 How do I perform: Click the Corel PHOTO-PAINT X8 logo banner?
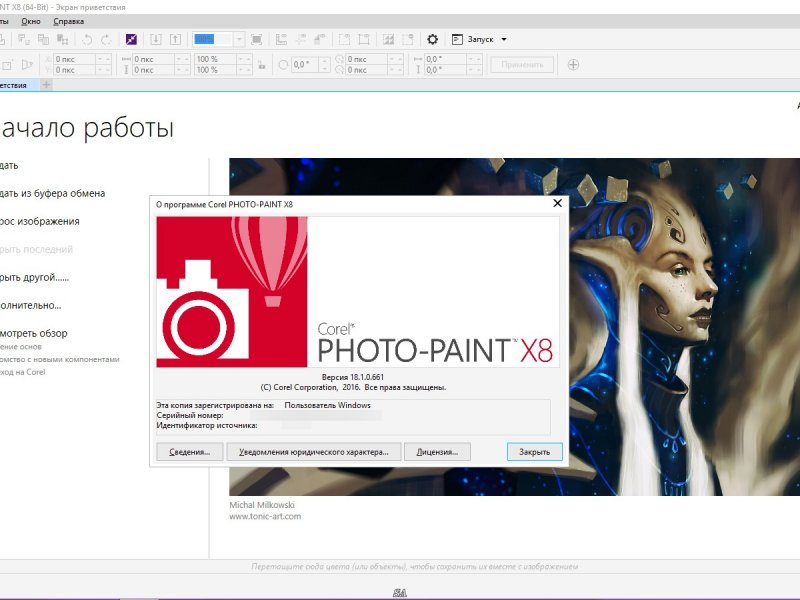(358, 292)
